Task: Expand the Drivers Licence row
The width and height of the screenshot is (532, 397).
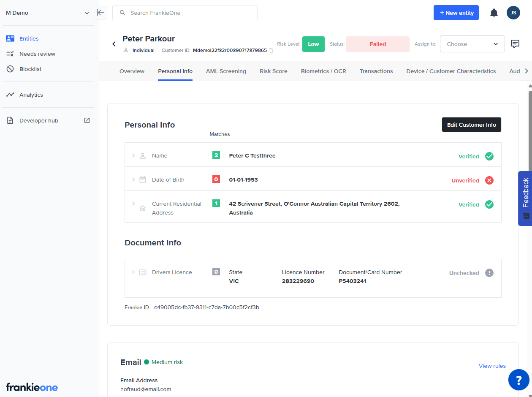Action: tap(133, 272)
